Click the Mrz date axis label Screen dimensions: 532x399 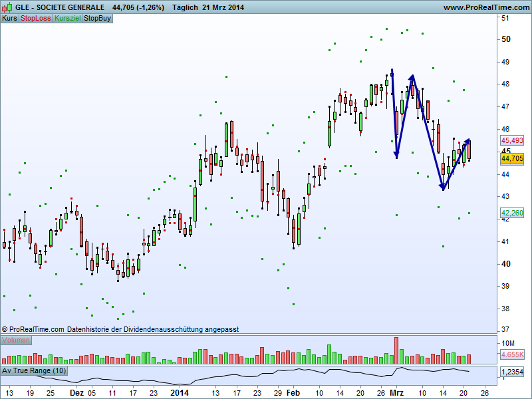pos(396,393)
